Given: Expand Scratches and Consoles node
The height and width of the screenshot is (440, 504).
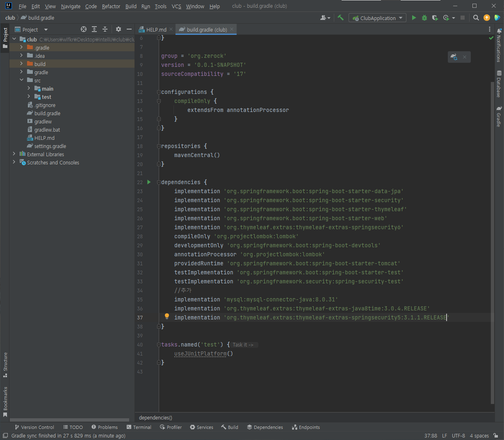Looking at the screenshot, I should pyautogui.click(x=14, y=162).
